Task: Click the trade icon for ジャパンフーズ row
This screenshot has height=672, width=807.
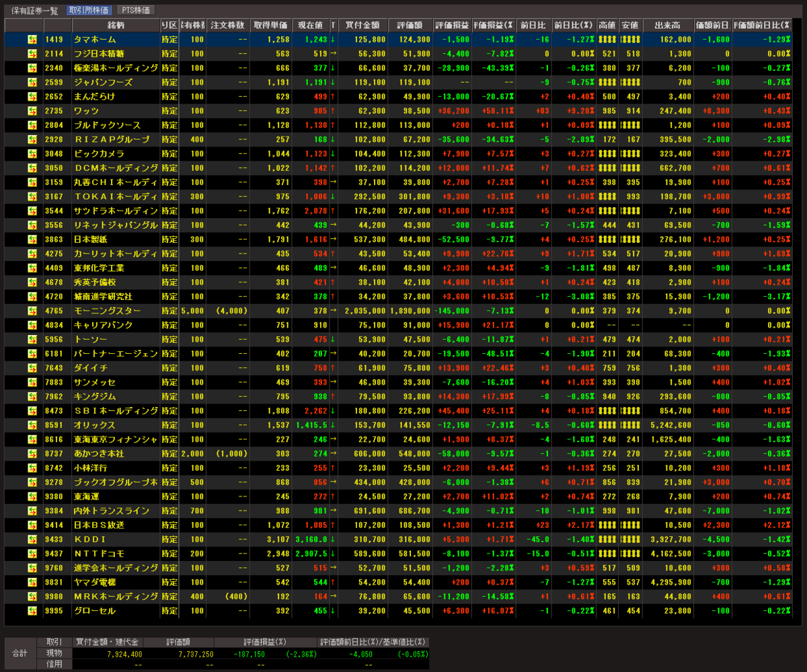Action: (x=32, y=82)
